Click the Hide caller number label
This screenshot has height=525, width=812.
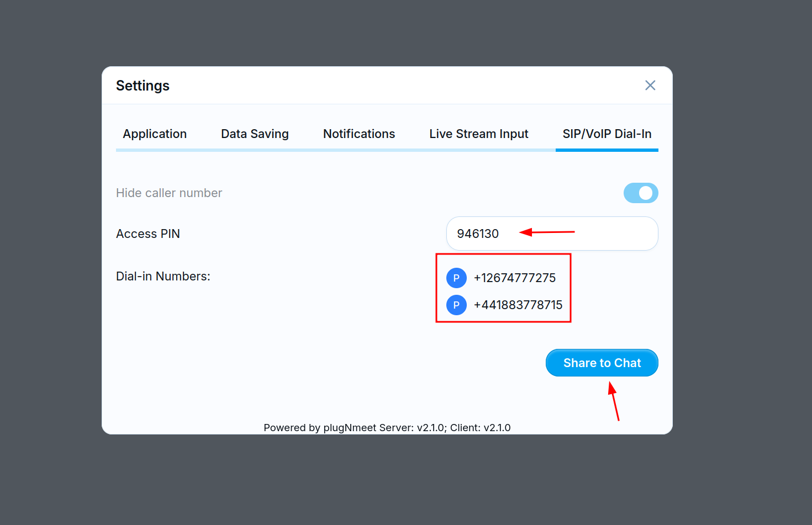[169, 193]
